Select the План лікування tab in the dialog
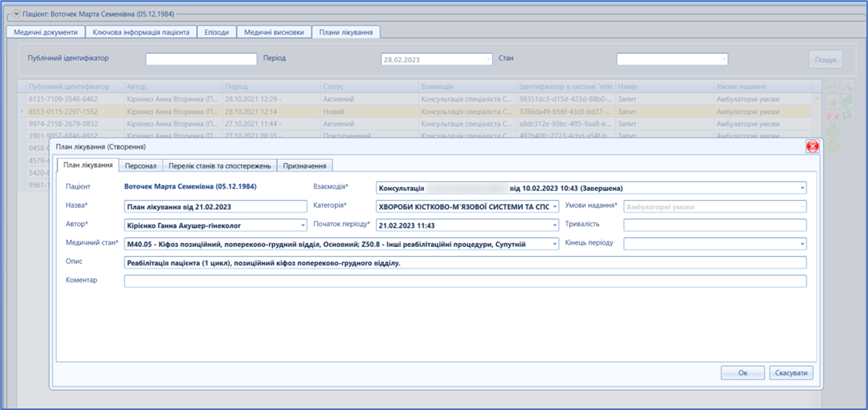Screen dimensions: 868x410 pos(88,165)
